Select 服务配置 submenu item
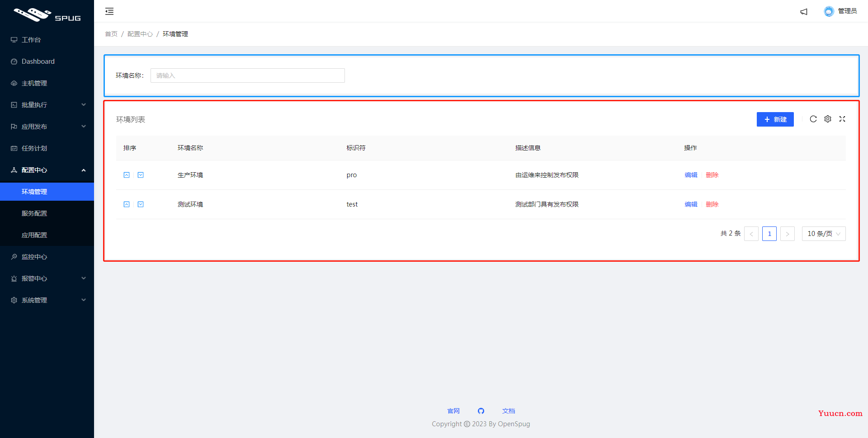The width and height of the screenshot is (868, 438). pyautogui.click(x=47, y=213)
